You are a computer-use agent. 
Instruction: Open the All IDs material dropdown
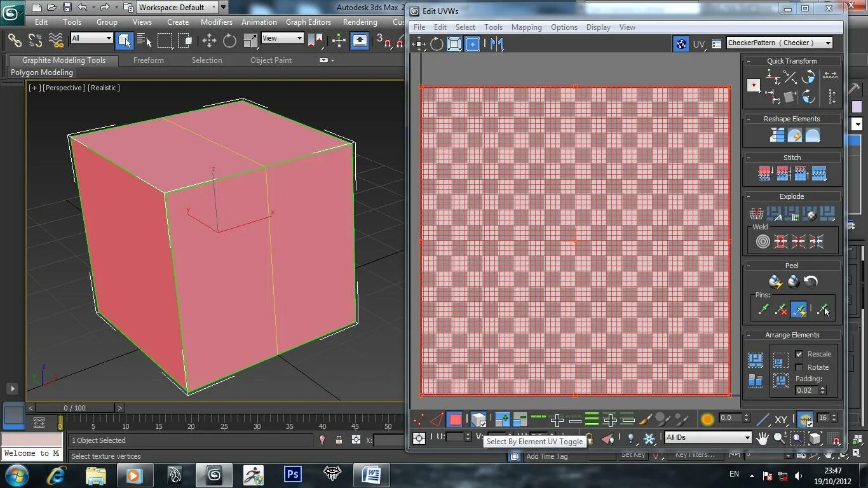pyautogui.click(x=708, y=437)
